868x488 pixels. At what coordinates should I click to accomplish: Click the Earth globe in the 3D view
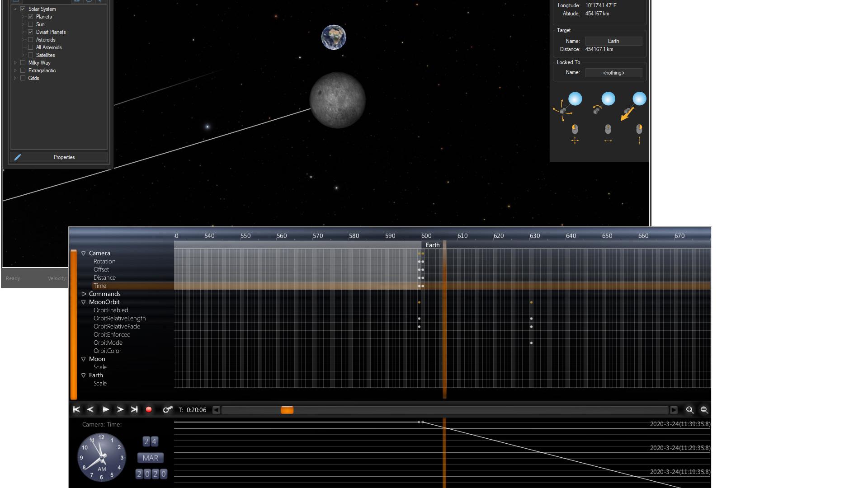[x=334, y=37]
